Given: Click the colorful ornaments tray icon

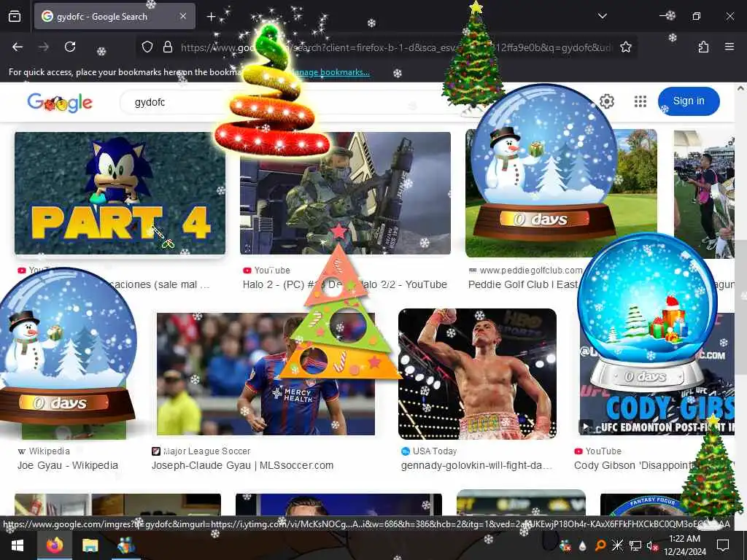Looking at the screenshot, I should 565,545.
